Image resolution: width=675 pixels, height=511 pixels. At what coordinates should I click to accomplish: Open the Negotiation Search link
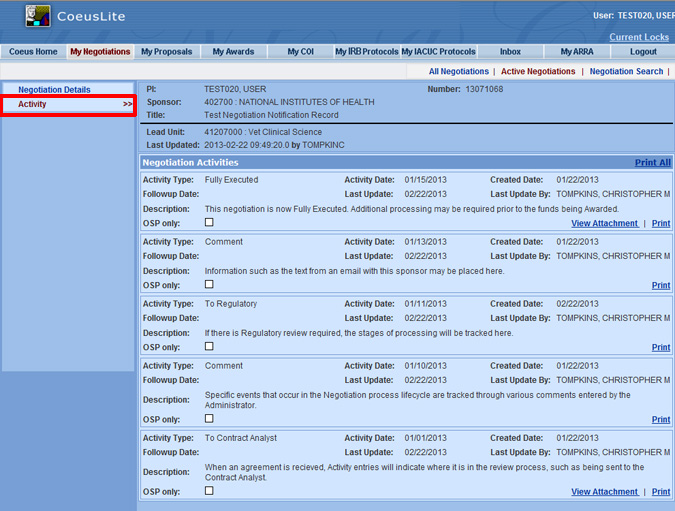[626, 72]
